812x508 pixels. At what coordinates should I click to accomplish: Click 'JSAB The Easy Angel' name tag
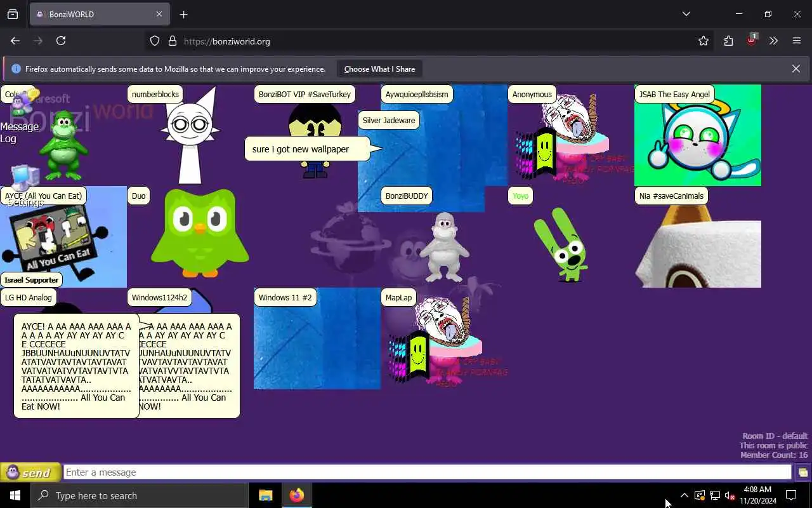(674, 95)
